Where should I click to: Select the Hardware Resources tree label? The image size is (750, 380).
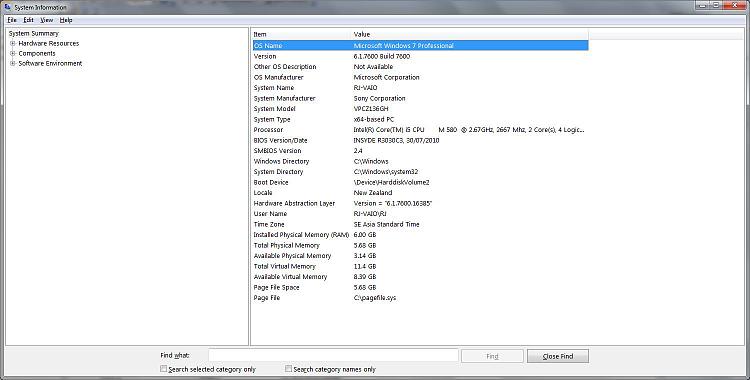(49, 44)
